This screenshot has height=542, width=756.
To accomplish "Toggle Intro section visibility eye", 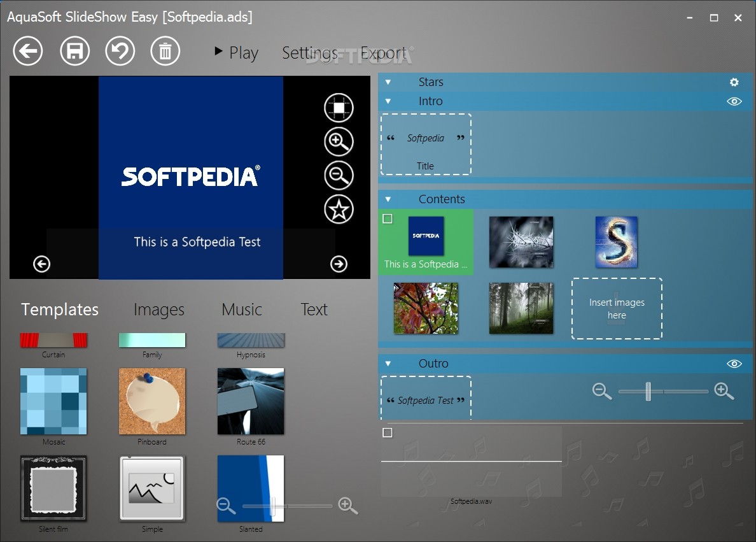I will click(734, 101).
